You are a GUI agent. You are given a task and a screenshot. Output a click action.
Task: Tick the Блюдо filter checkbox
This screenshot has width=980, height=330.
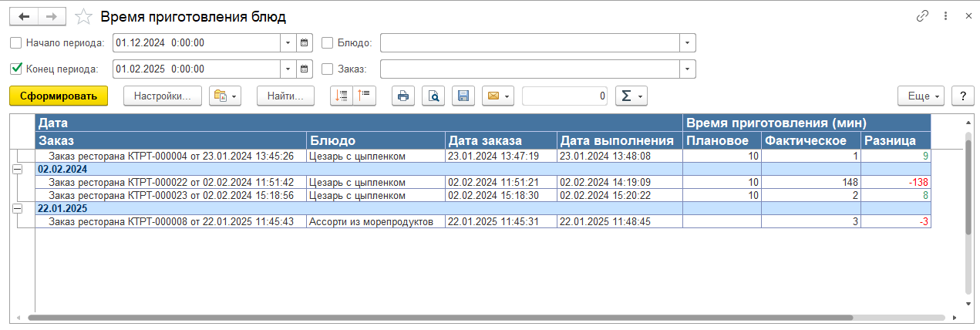[x=327, y=43]
